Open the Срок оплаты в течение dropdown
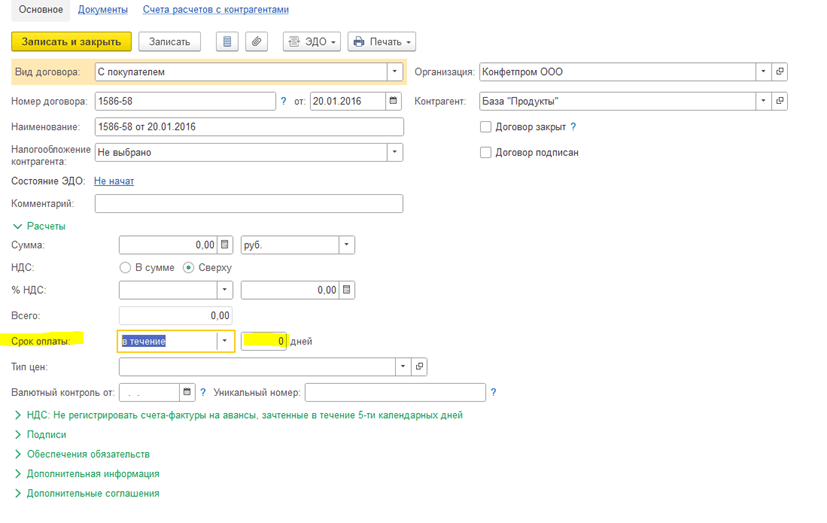The image size is (827, 523). [225, 341]
